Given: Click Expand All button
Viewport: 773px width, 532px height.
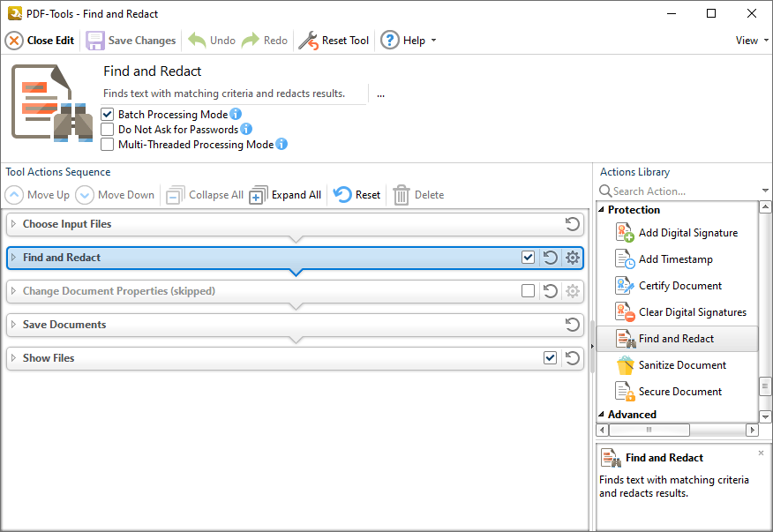Looking at the screenshot, I should (286, 195).
